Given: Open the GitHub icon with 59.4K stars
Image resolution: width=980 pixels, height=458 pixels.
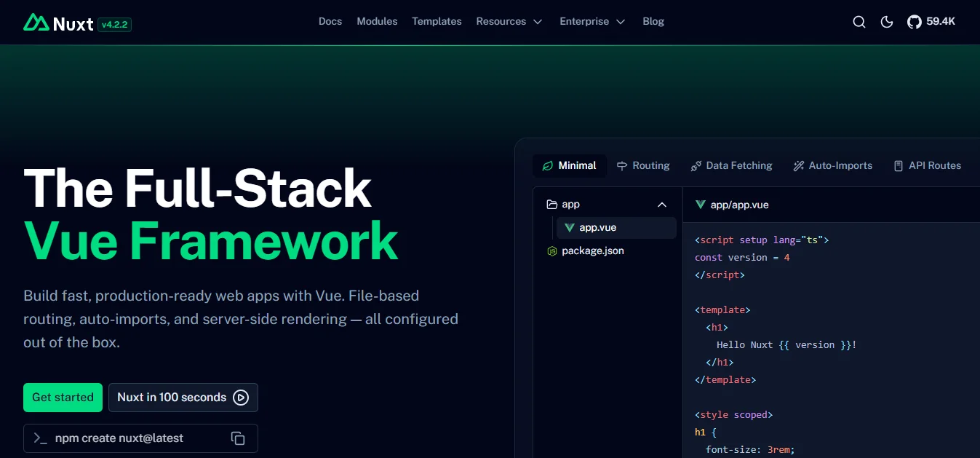Looking at the screenshot, I should point(931,22).
